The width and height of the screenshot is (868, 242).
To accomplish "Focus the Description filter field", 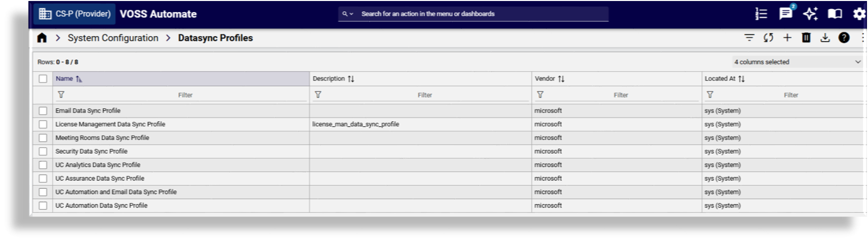I will (425, 95).
